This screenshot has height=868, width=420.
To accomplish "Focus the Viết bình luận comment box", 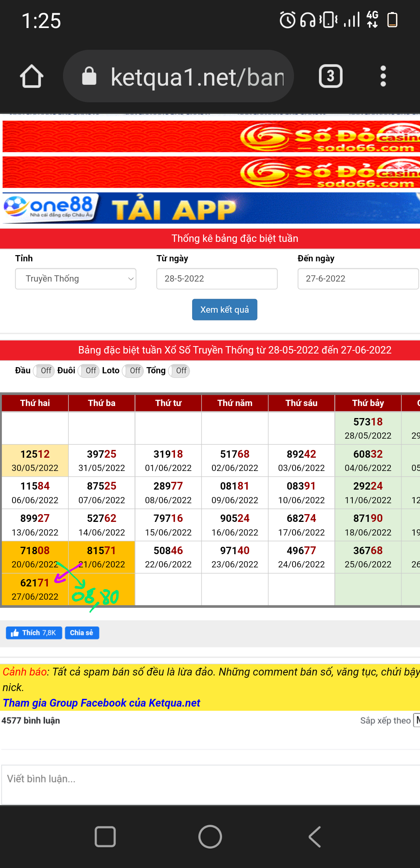I will click(x=210, y=779).
